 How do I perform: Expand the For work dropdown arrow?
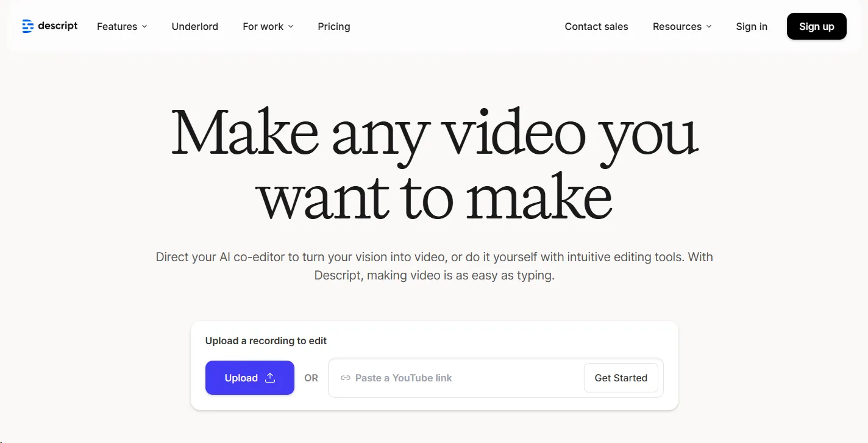coord(291,26)
